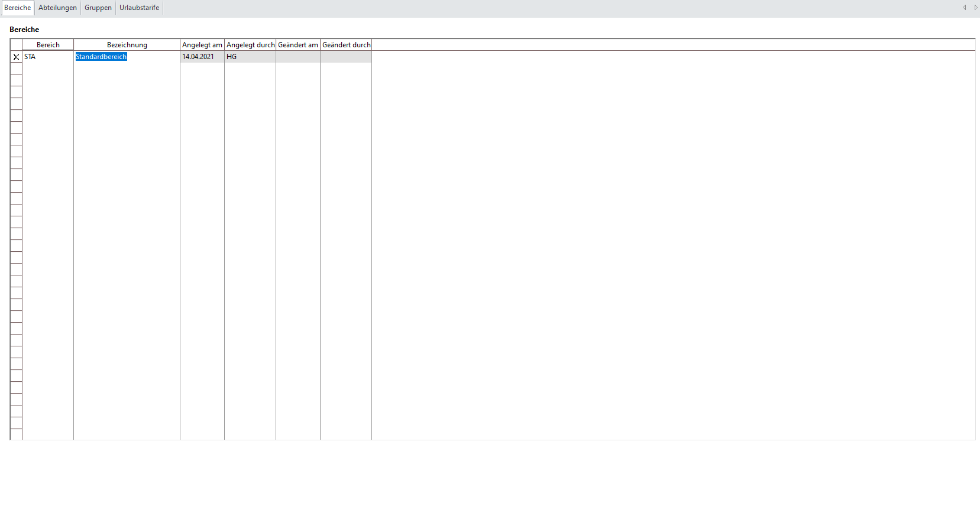The width and height of the screenshot is (980, 529).
Task: Click the highlighted Standardbereich text field
Action: pos(101,57)
